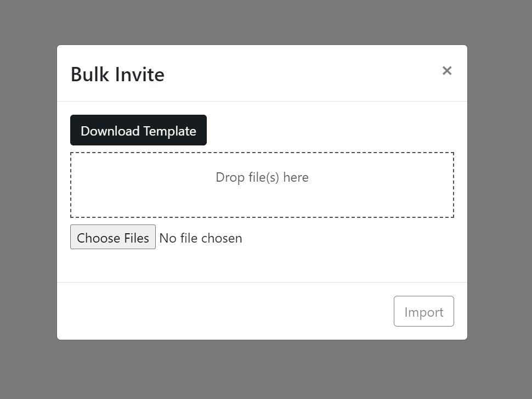Select the 'Drop file(s) here' text
The width and height of the screenshot is (532, 399).
[262, 177]
